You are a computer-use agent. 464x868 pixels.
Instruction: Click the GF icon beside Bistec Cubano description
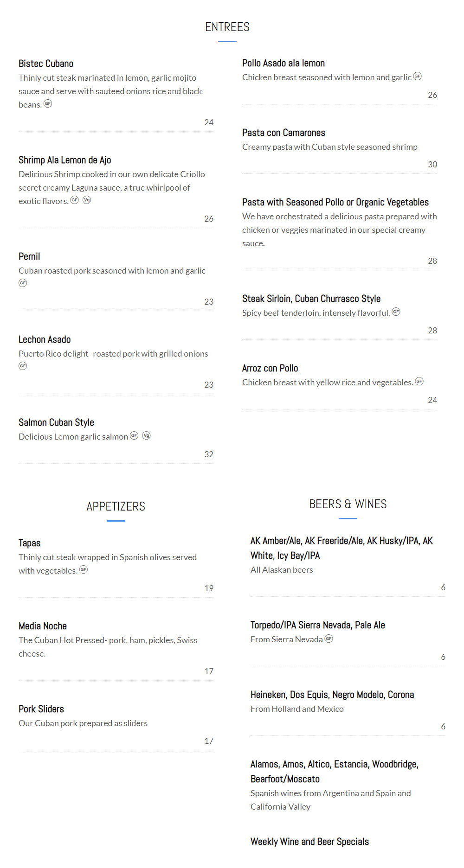click(48, 103)
